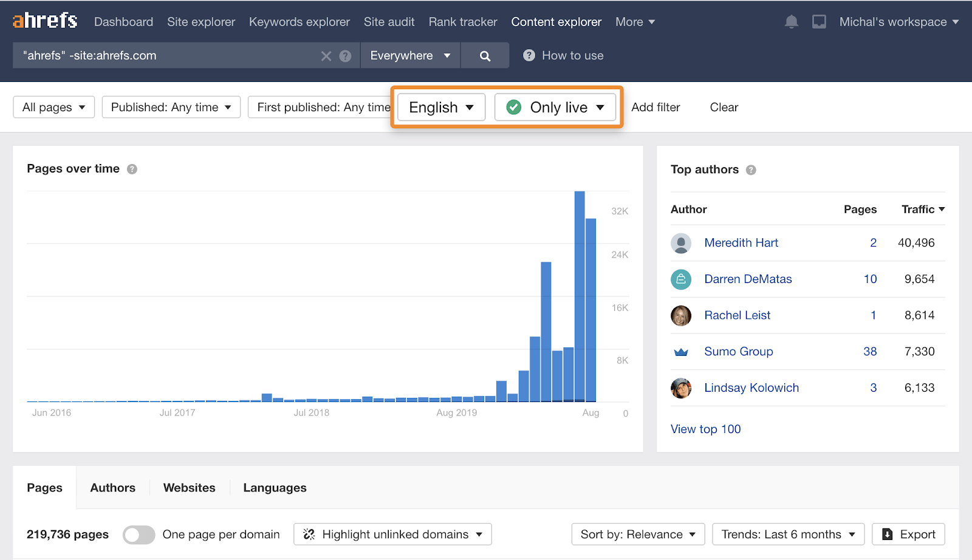Open the How to use help icon
Image resolution: width=972 pixels, height=560 pixels.
(x=529, y=55)
